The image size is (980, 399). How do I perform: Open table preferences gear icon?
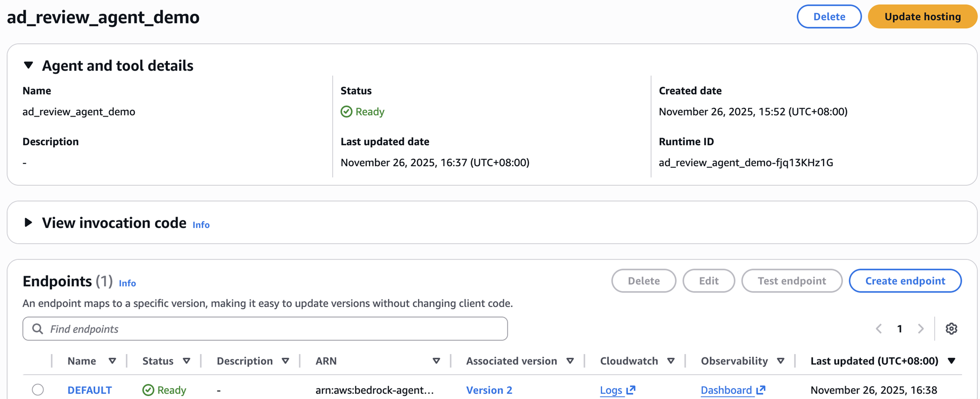(x=951, y=329)
